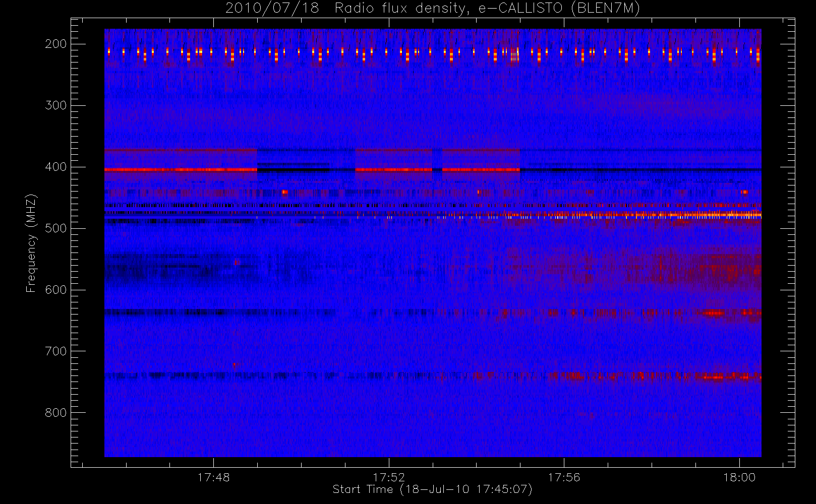Click the 'Start Time (18-Jul-10 17:45:07)' label
Image resolution: width=816 pixels, height=504 pixels.
coord(433,489)
